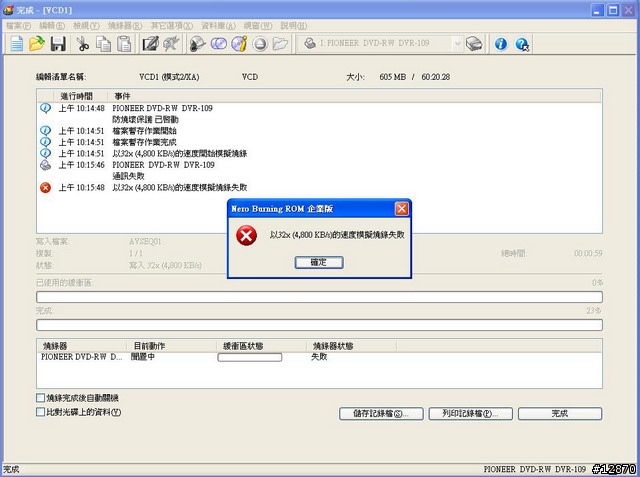Save the compilation with the floppy icon
Image resolution: width=640 pixels, height=477 pixels.
click(58, 44)
